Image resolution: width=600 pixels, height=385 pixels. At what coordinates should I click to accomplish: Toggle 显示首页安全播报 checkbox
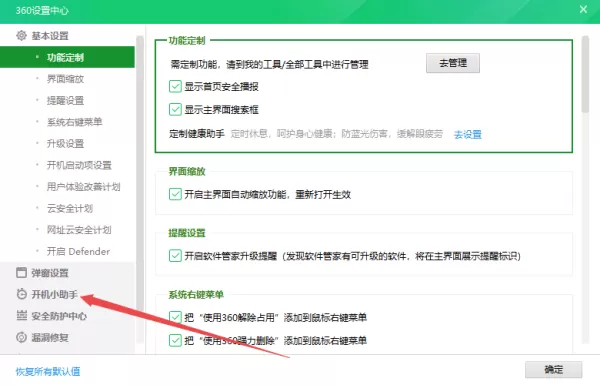coord(175,86)
